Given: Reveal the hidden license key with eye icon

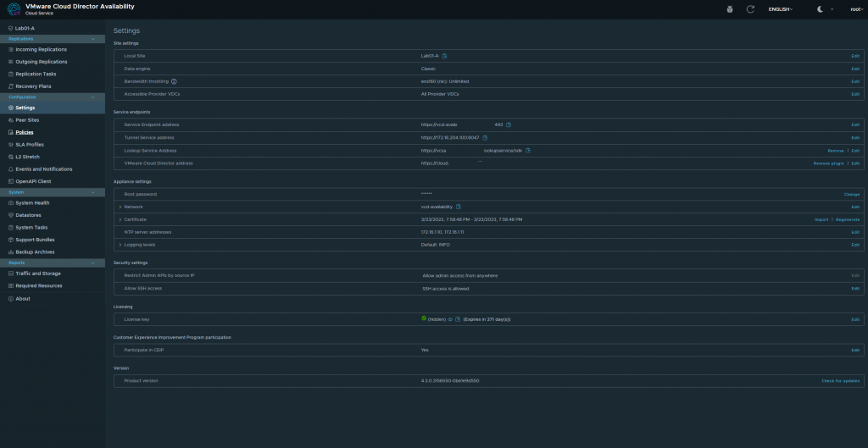Looking at the screenshot, I should pyautogui.click(x=450, y=319).
